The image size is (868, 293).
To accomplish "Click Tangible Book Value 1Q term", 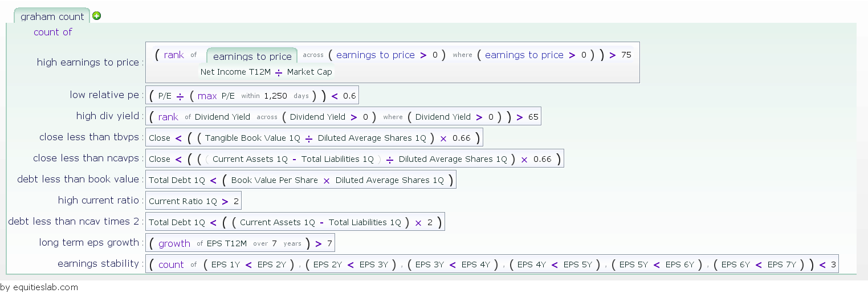I will click(x=252, y=138).
